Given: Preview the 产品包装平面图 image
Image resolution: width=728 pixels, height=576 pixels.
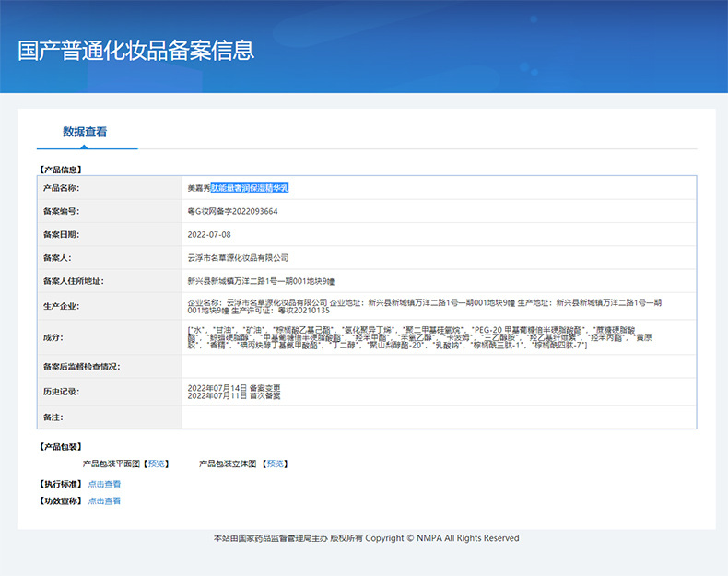Looking at the screenshot, I should [x=156, y=464].
